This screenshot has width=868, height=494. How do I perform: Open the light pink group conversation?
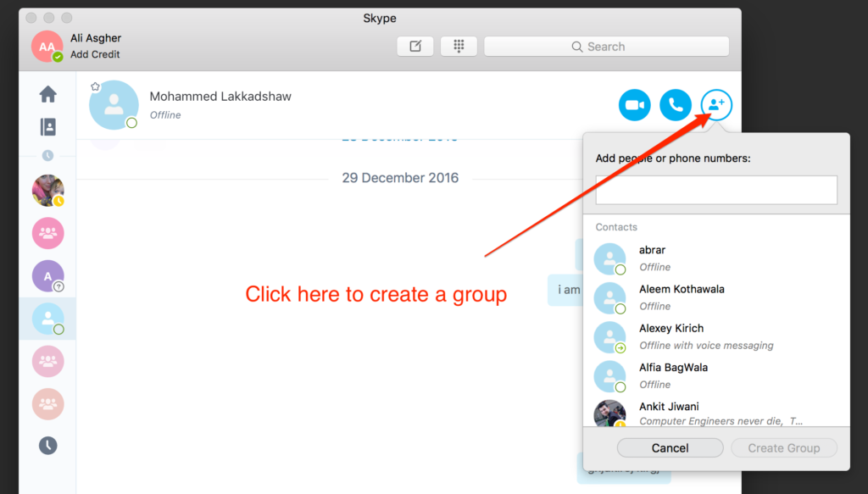pos(48,361)
